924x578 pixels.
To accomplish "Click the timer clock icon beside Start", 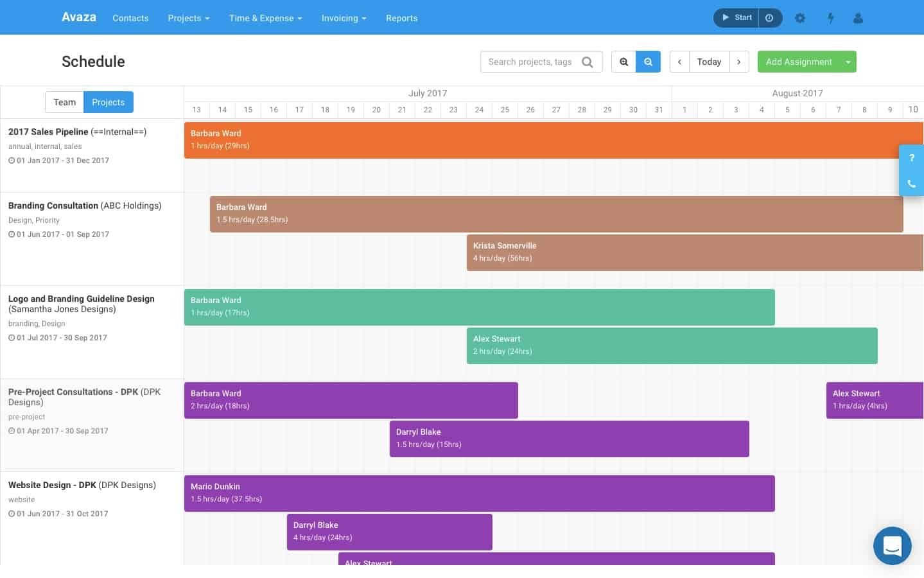I will [769, 18].
